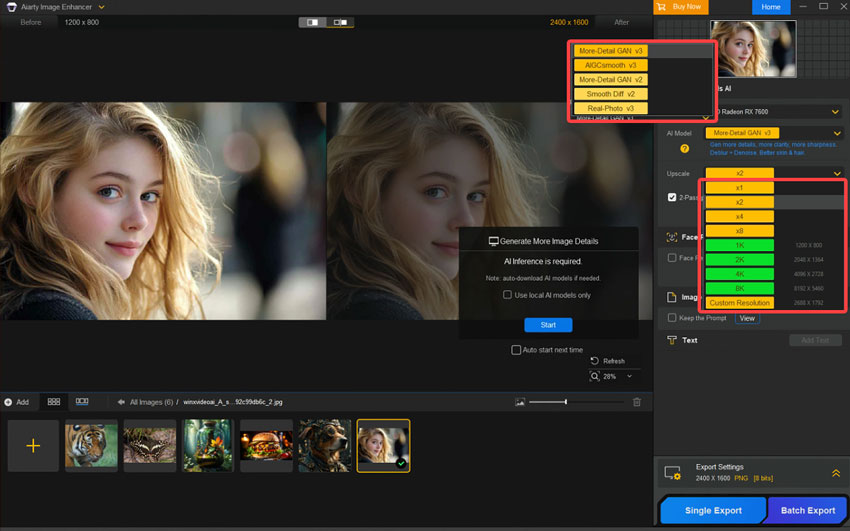Expand the Export Settings panel
This screenshot has width=850, height=531.
pos(835,473)
